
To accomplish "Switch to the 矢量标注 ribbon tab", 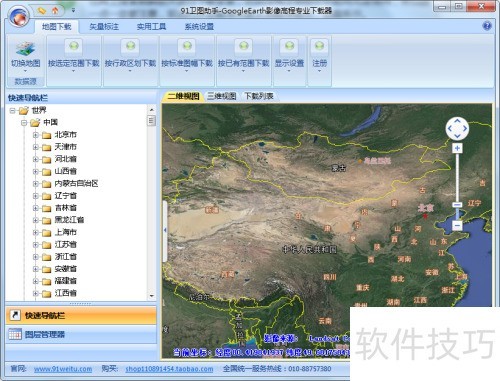I will (x=104, y=27).
